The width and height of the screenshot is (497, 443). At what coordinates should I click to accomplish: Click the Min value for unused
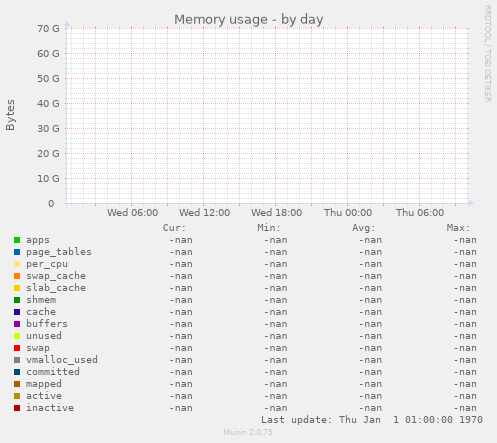point(276,336)
